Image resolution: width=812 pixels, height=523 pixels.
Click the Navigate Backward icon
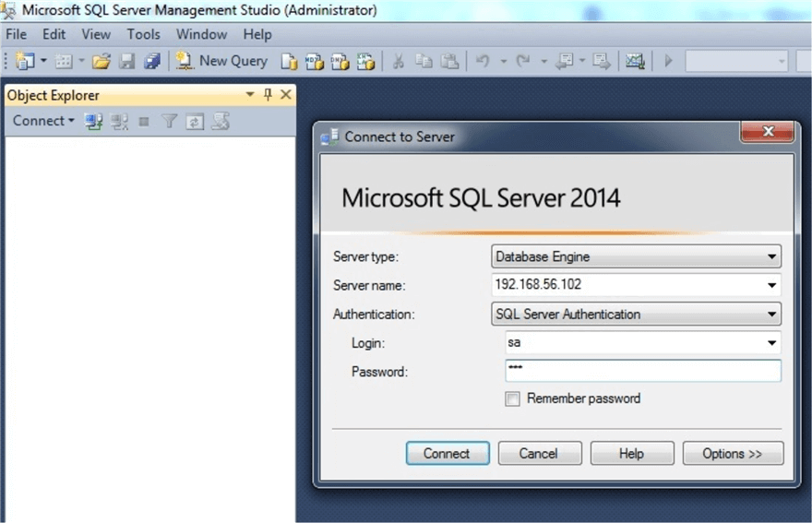tap(565, 62)
